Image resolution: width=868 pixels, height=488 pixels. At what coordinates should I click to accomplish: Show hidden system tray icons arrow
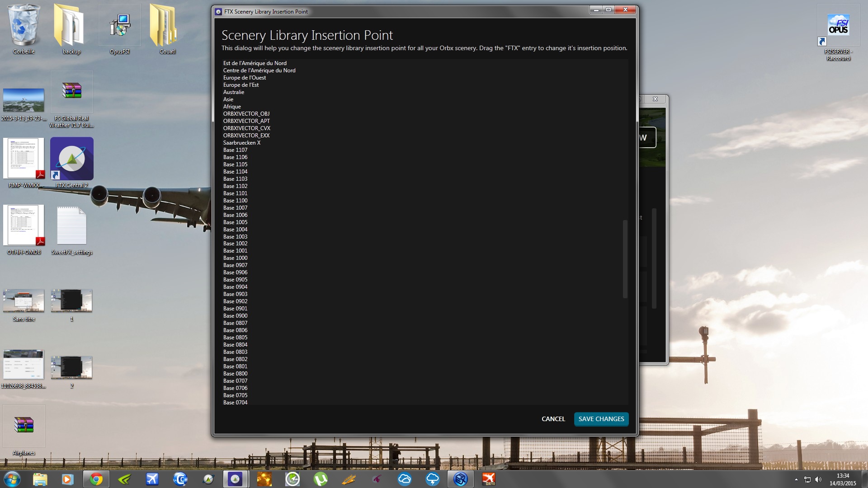(x=796, y=479)
